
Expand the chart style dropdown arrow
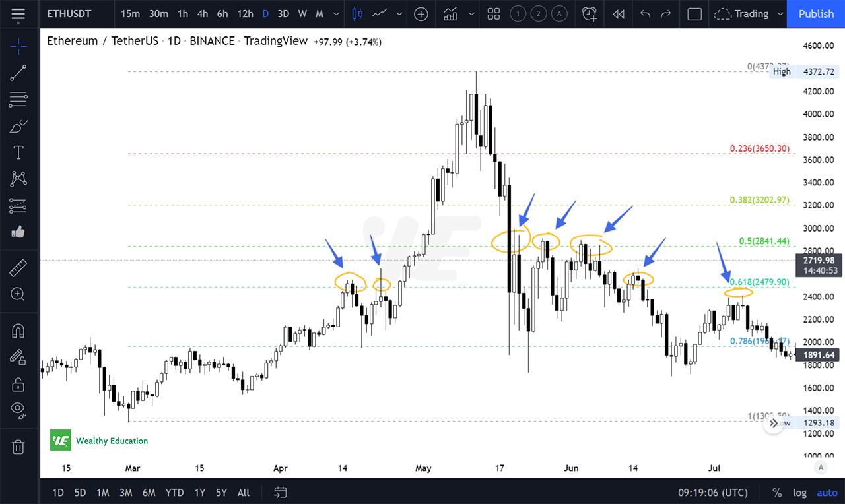[x=398, y=14]
